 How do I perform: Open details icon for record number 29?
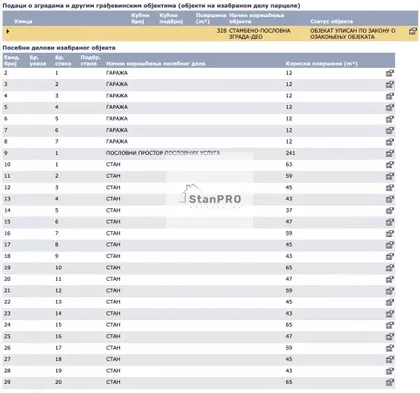390,383
